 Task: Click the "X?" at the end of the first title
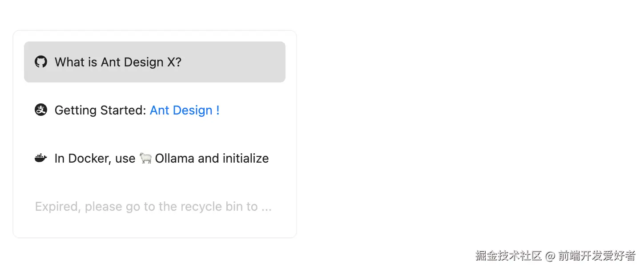click(x=174, y=62)
